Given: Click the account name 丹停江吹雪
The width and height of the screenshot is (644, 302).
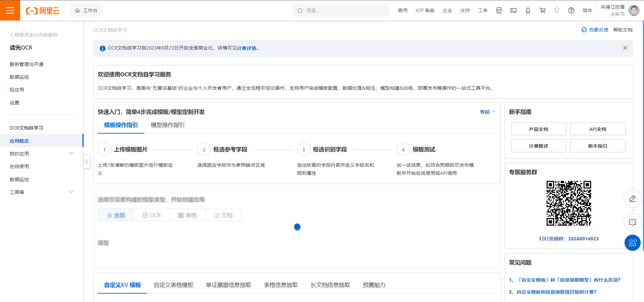Looking at the screenshot, I should click(612, 7).
